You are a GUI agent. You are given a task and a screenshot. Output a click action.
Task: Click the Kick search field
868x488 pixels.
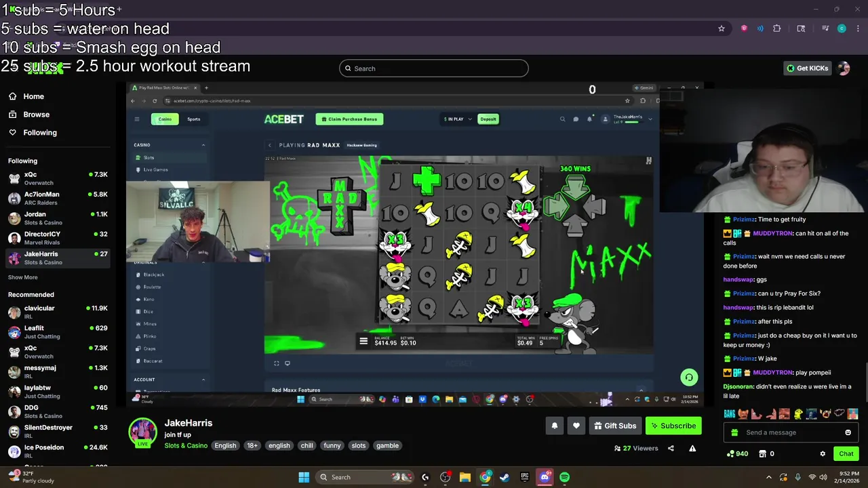click(434, 68)
